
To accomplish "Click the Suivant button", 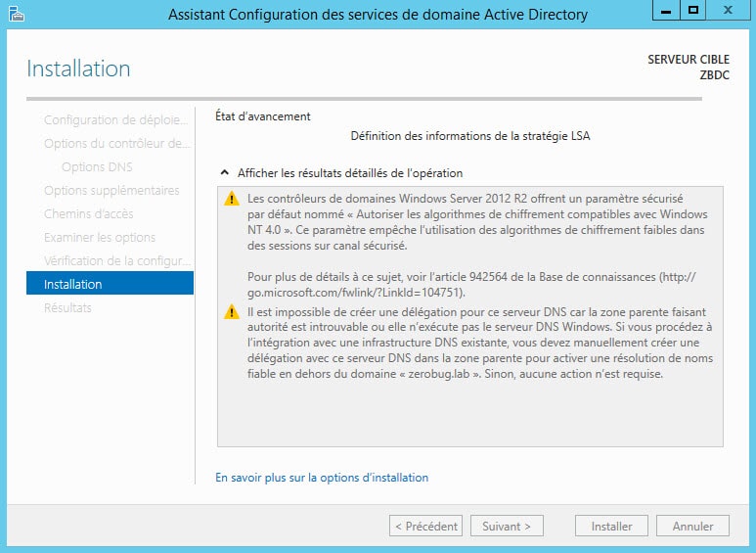I will [x=507, y=526].
